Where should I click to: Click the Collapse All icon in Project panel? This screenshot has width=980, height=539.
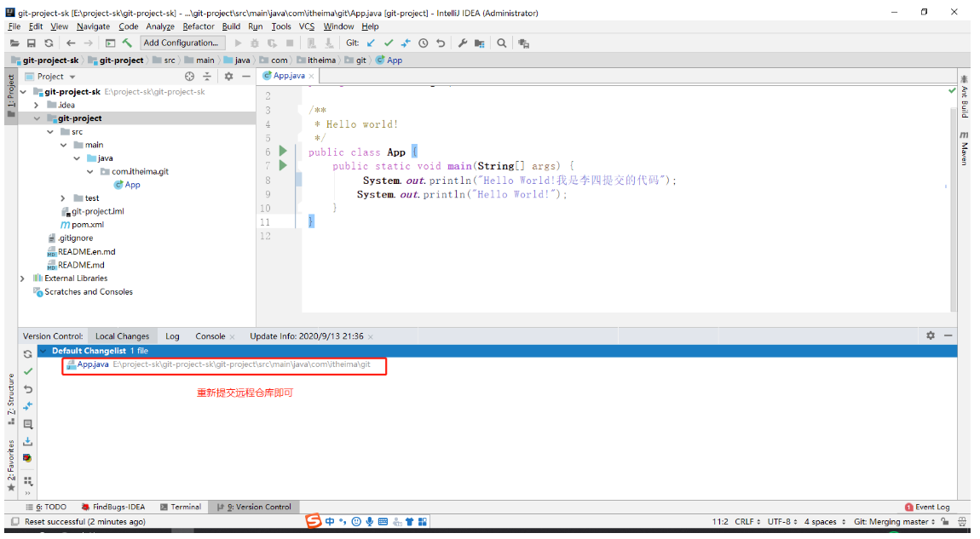(x=207, y=76)
